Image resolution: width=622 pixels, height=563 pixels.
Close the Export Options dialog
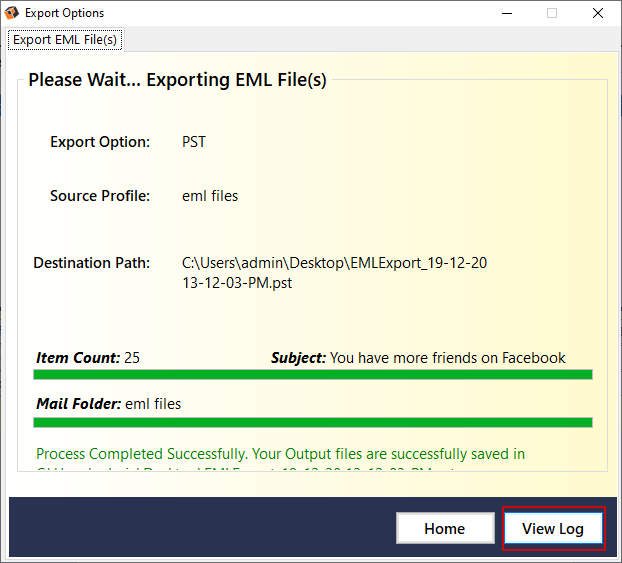coord(598,13)
